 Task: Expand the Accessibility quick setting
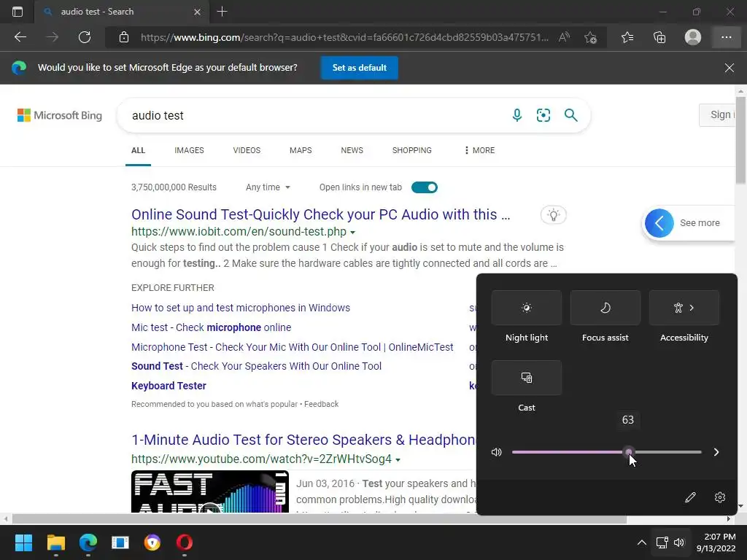coord(684,308)
